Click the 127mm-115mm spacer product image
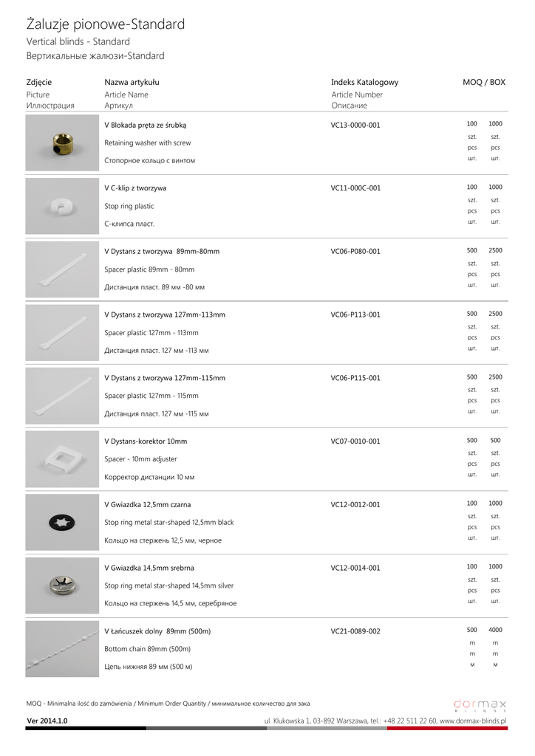Image resolution: width=535 pixels, height=756 pixels. pos(62,396)
